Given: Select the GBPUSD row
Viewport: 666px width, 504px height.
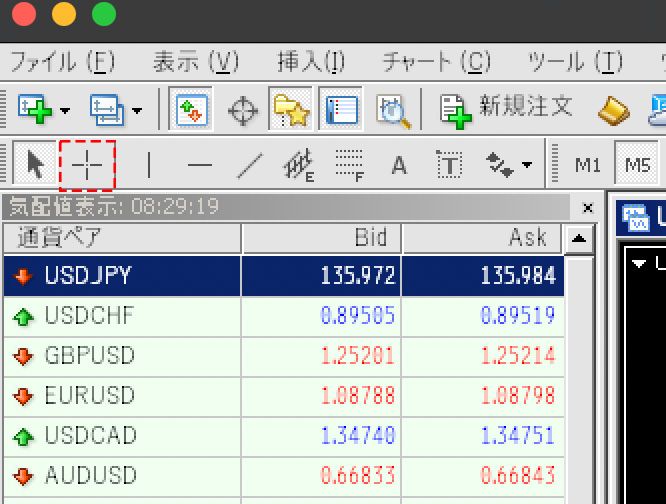Looking at the screenshot, I should tap(284, 356).
